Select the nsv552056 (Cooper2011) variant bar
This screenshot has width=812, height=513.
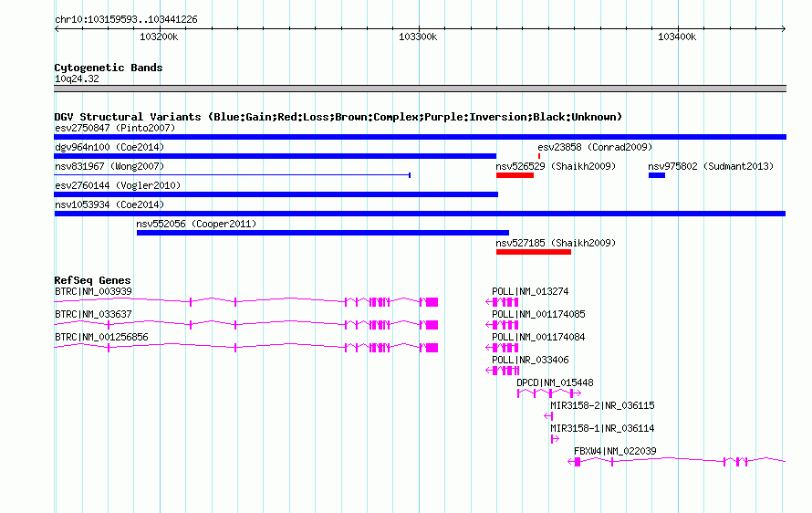(323, 233)
